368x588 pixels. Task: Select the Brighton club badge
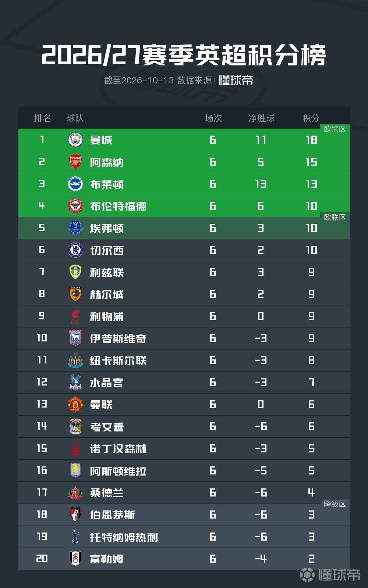coord(75,184)
